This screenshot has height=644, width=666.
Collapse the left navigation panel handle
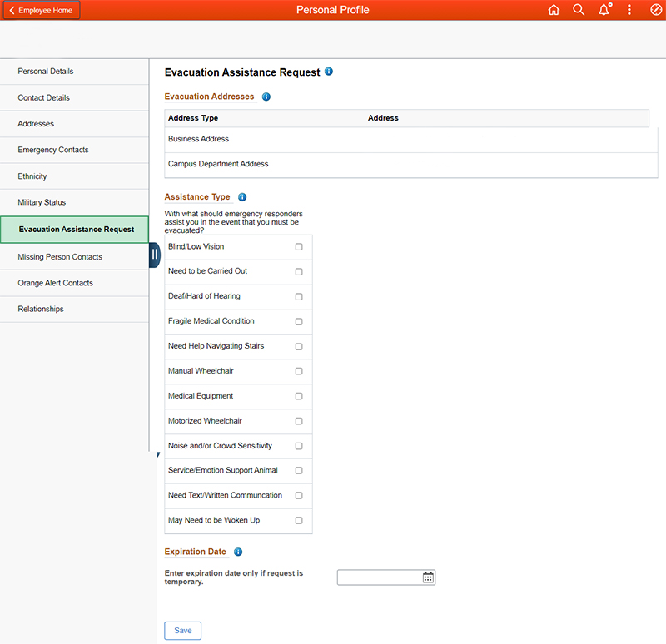pos(154,255)
